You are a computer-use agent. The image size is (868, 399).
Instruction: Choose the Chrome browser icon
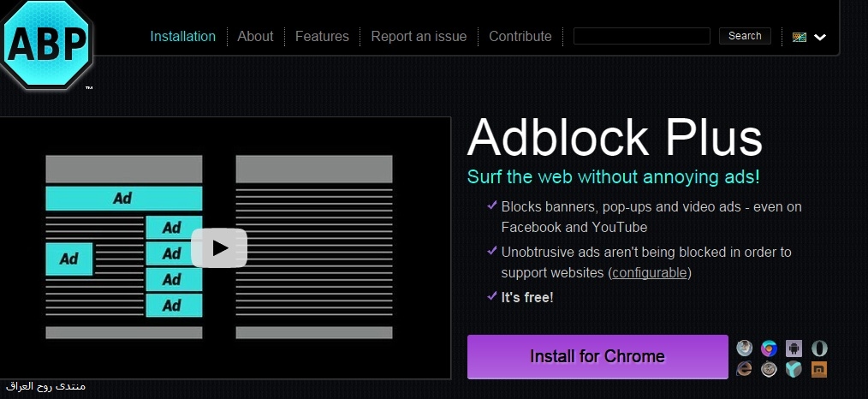coord(770,348)
